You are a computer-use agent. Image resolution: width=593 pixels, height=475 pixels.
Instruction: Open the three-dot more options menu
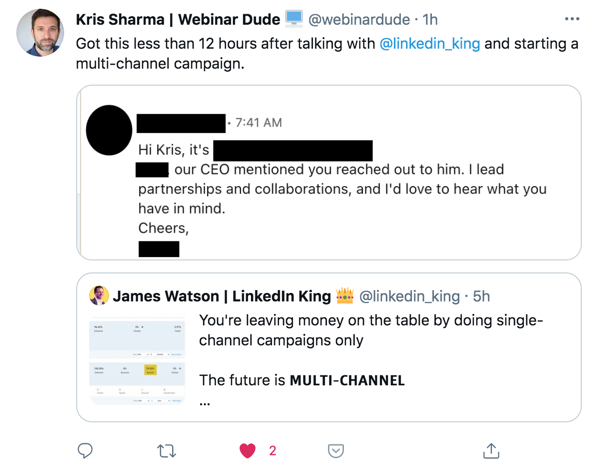coord(572,19)
